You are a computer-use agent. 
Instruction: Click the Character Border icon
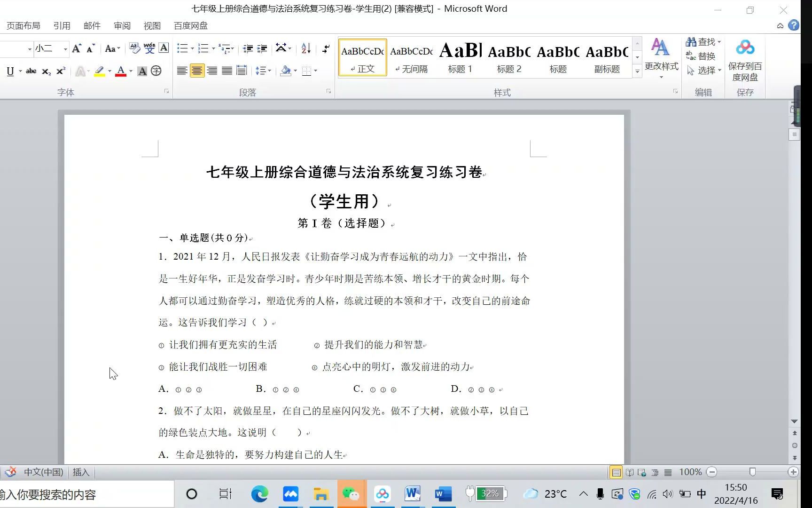164,48
